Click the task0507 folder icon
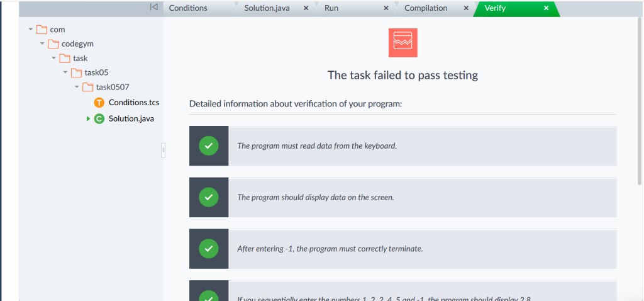The image size is (644, 301). tap(87, 87)
